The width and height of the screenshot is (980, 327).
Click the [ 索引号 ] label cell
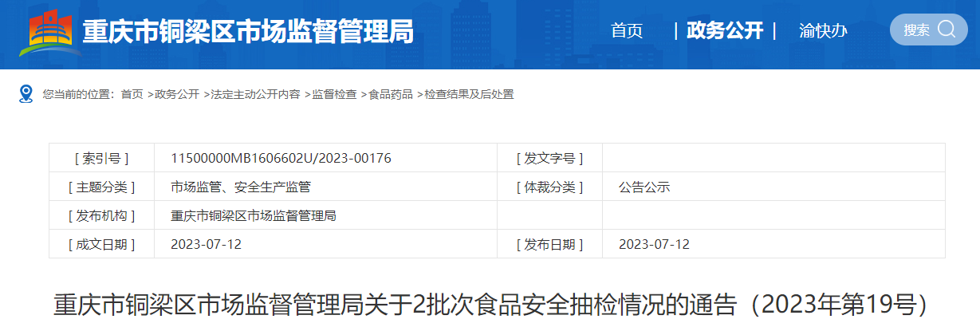101,158
